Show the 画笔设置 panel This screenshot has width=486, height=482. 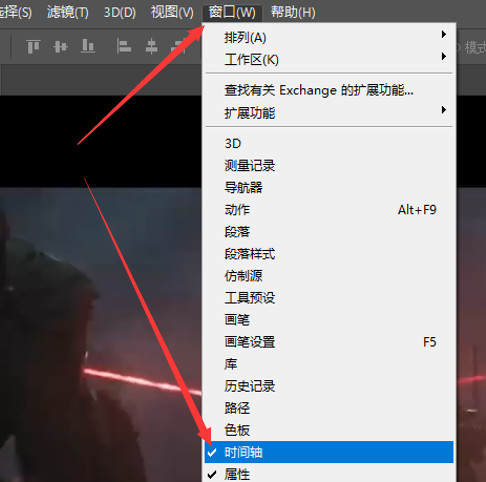tap(329, 342)
